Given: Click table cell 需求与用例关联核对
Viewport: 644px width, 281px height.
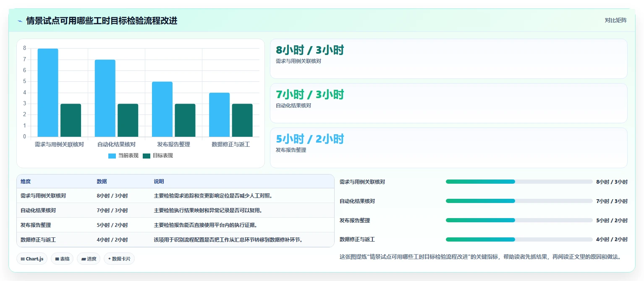Looking at the screenshot, I should click(43, 196).
